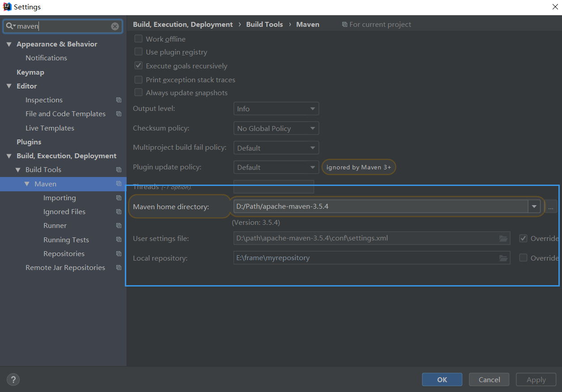Click the search magnifier in settings search
The image size is (562, 392).
(10, 26)
